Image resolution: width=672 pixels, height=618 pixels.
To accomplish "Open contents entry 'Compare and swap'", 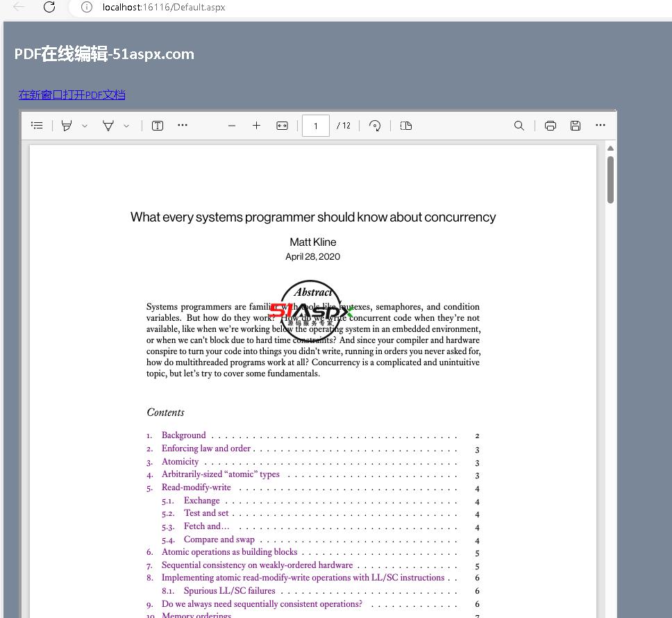I will tap(219, 540).
